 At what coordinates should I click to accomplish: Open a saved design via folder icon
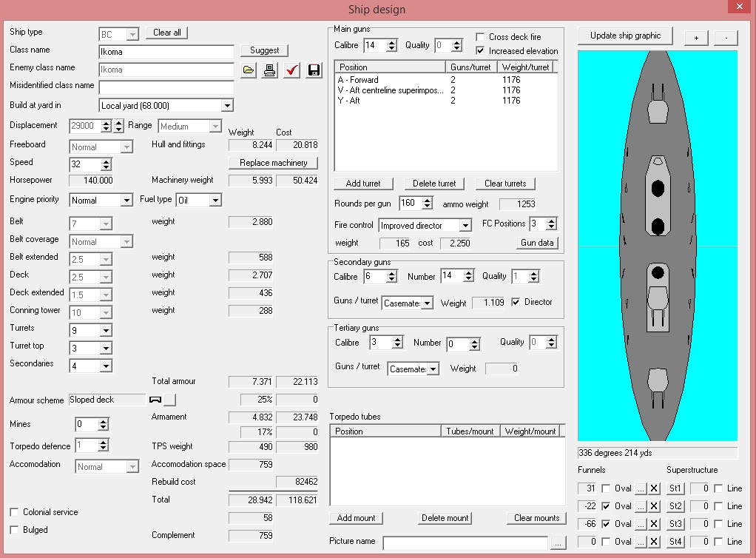[x=249, y=70]
